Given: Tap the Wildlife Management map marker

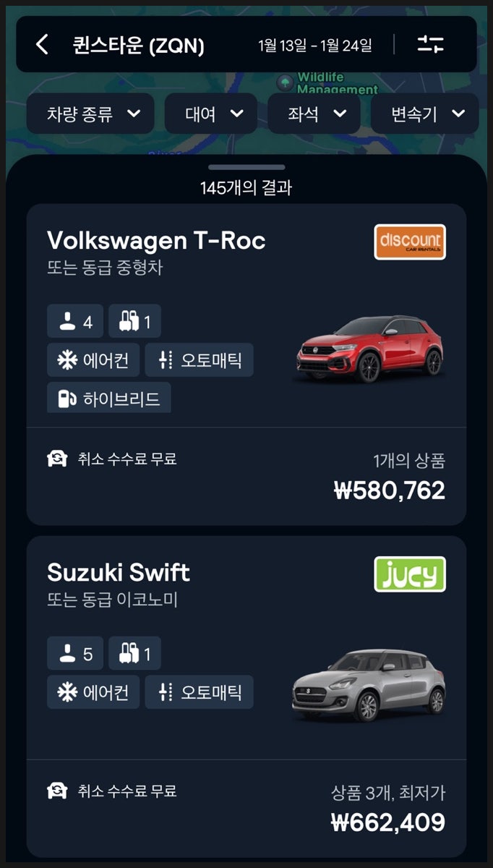Looking at the screenshot, I should click(286, 83).
